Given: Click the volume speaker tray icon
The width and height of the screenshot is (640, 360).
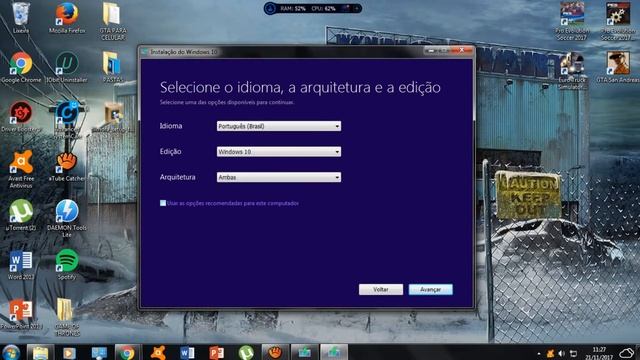Looking at the screenshot, I should click(x=562, y=353).
